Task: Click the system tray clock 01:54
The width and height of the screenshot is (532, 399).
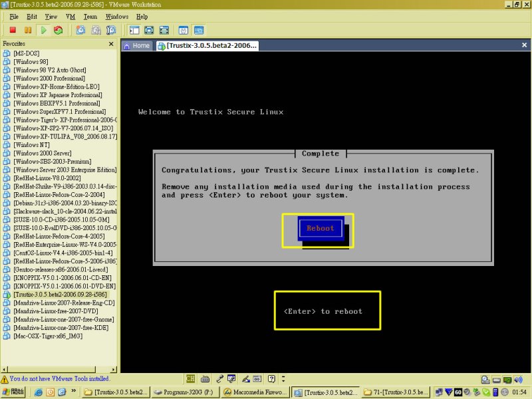Action: coord(519,392)
